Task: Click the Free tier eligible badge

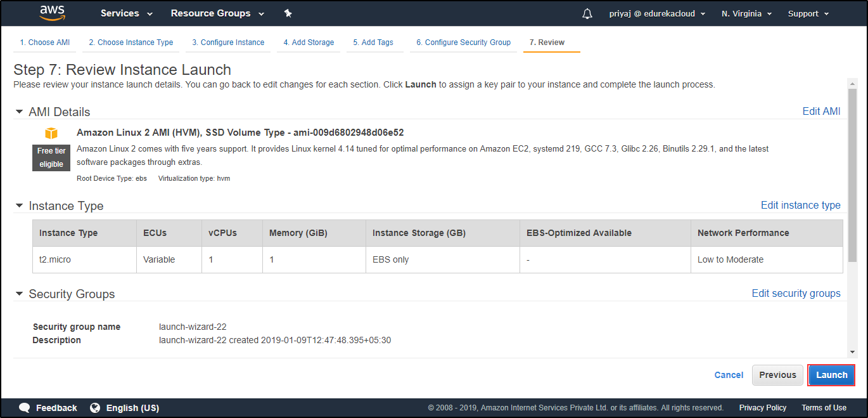Action: point(51,158)
